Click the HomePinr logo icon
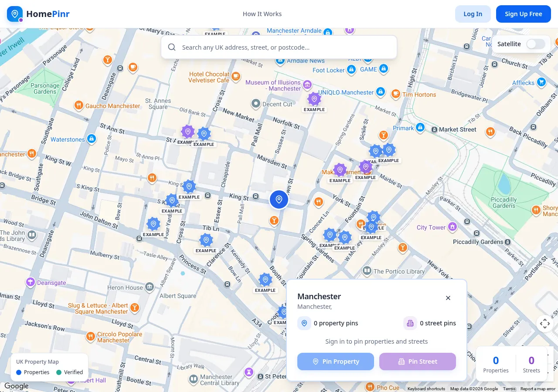The image size is (558, 392). pyautogui.click(x=15, y=14)
